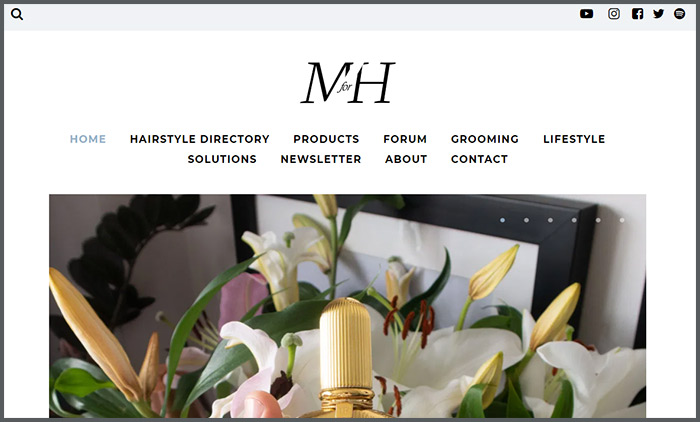The image size is (700, 422).
Task: Go to the Home menu item
Action: 88,139
